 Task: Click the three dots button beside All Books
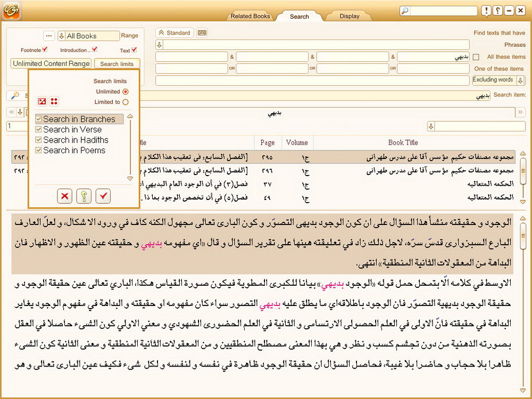point(49,36)
